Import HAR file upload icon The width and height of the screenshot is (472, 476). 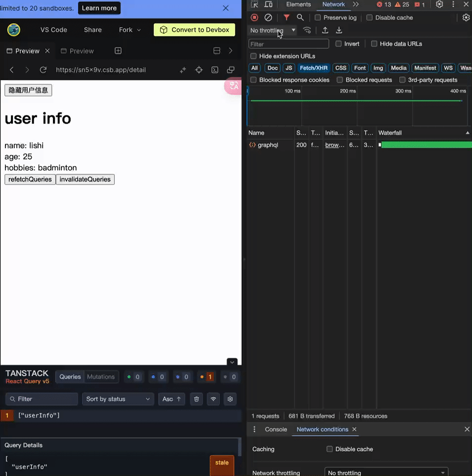coord(325,30)
